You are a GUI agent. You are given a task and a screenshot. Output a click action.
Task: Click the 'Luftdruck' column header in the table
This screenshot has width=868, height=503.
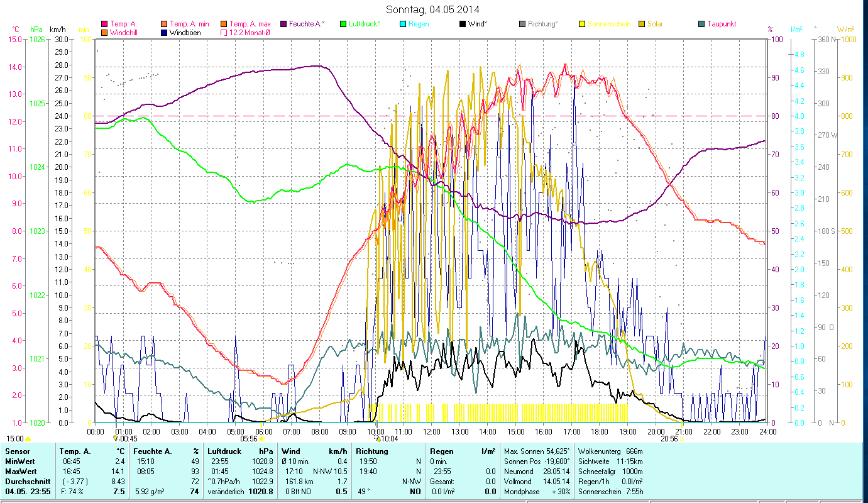pyautogui.click(x=224, y=451)
